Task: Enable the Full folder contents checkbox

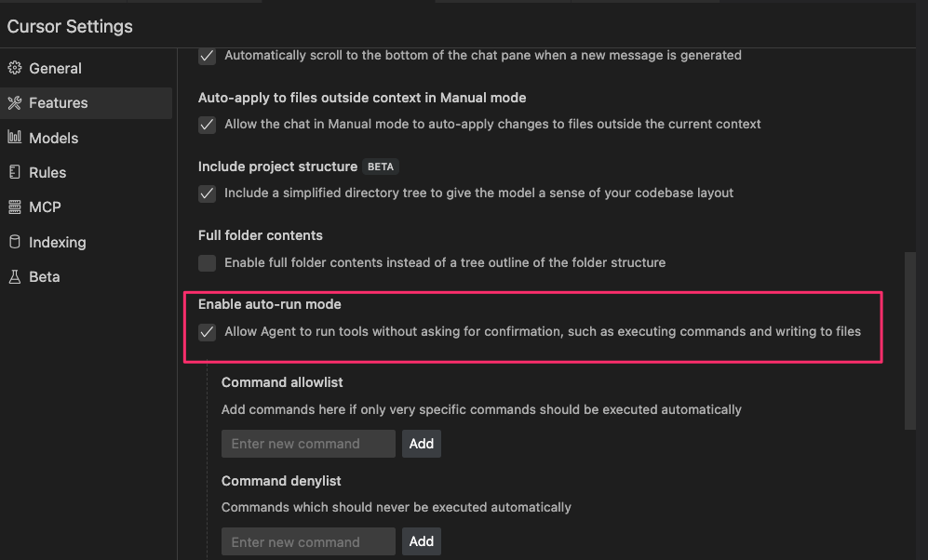Action: click(207, 263)
